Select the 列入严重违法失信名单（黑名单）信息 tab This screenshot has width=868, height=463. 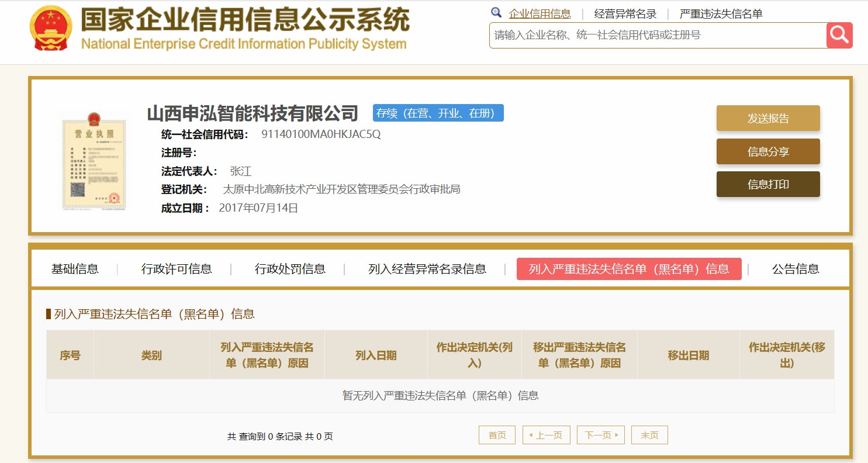(629, 269)
